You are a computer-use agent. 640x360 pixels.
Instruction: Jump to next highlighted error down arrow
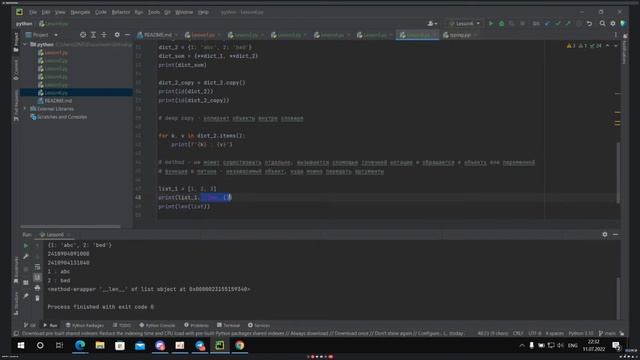[x=616, y=46]
